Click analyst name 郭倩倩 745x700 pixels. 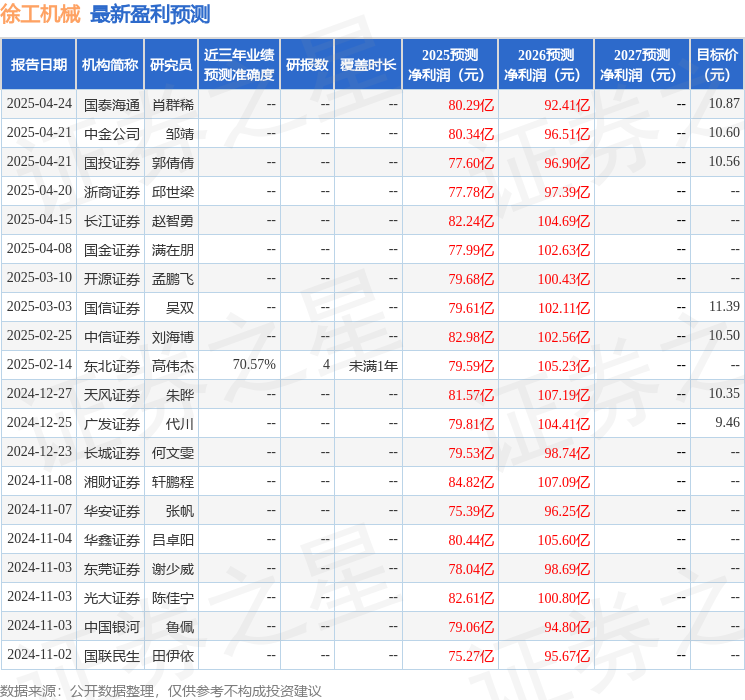pos(173,163)
